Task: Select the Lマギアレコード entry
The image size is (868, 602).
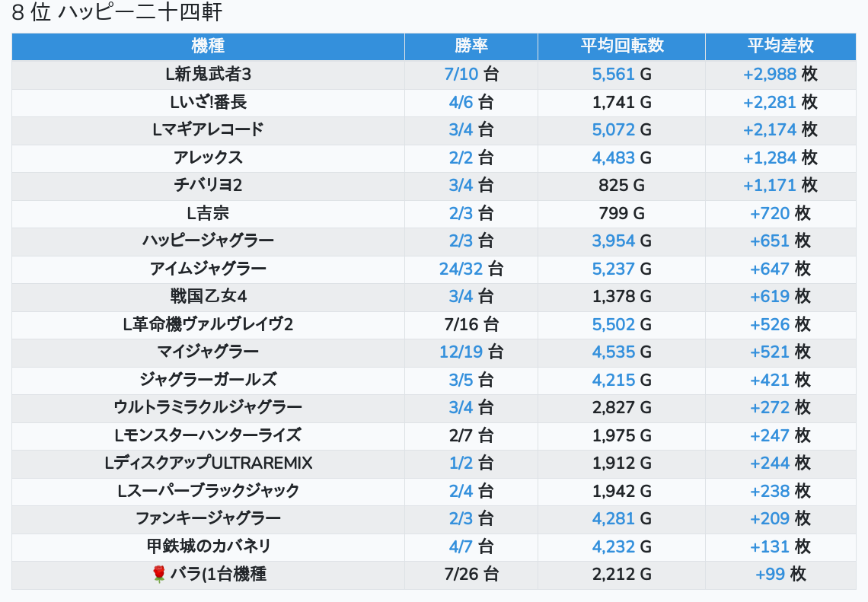Action: (208, 130)
